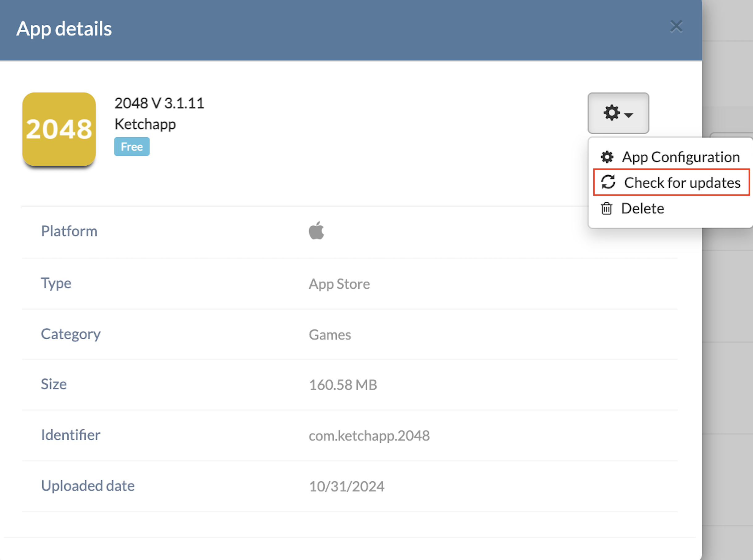Click the Uploaded date row label
Image resolution: width=753 pixels, height=560 pixels.
pos(88,486)
